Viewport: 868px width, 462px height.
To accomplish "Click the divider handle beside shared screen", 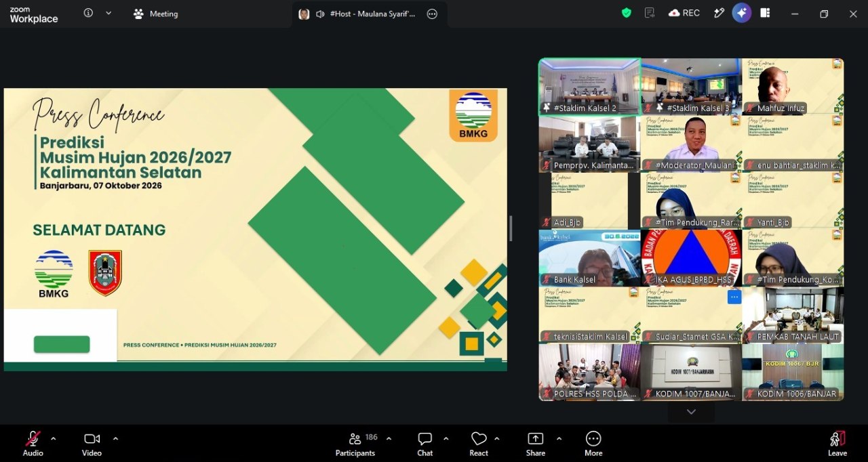I will pos(511,228).
